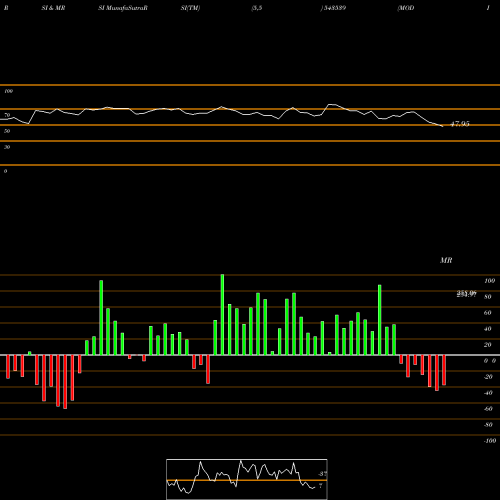500x500 pixels.
Task: Click the '(5,5' parameter text in header
Action: [x=257, y=8]
